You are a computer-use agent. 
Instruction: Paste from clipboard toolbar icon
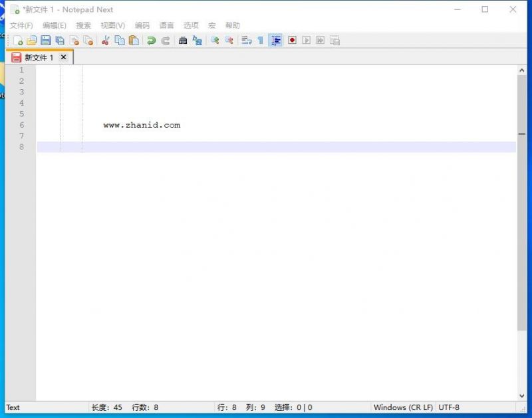click(x=134, y=41)
